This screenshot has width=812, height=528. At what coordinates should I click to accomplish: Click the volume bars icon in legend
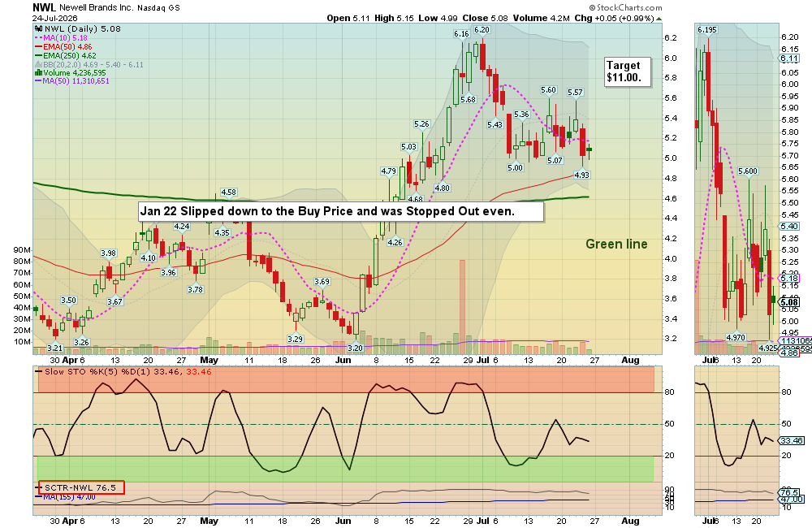[x=38, y=73]
